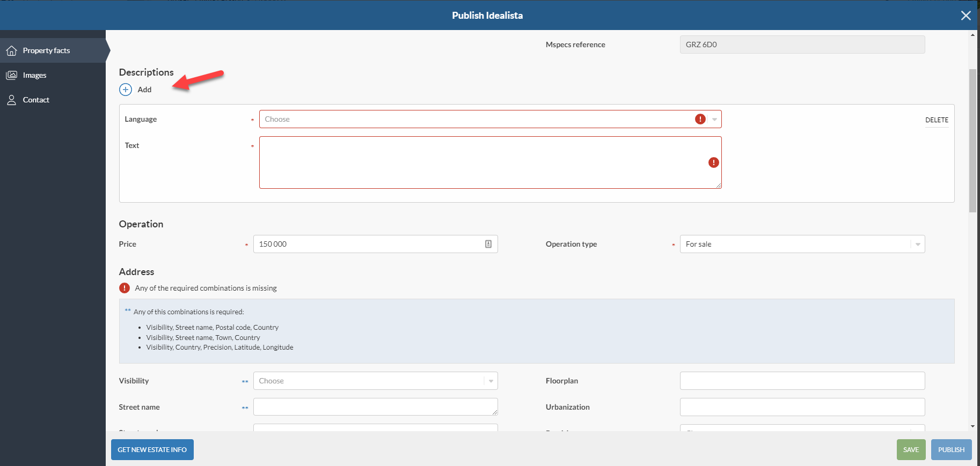Open the Property facts section
Image resolution: width=980 pixels, height=466 pixels.
(x=53, y=50)
